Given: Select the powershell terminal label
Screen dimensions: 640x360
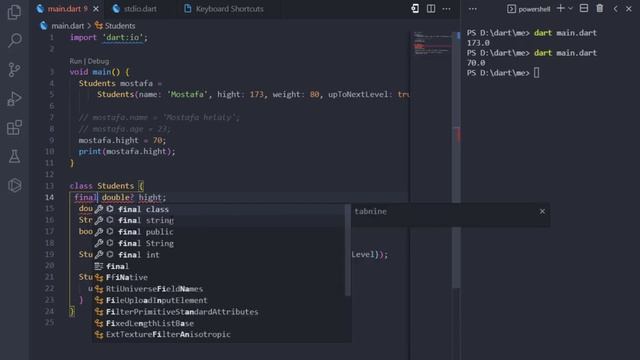Looking at the screenshot, I should [529, 9].
